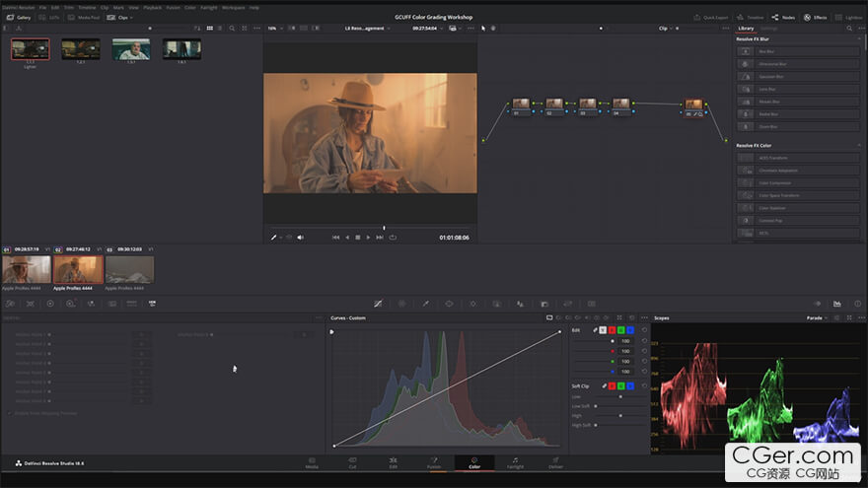The width and height of the screenshot is (868, 488).
Task: Search the effects library
Action: pos(849,29)
